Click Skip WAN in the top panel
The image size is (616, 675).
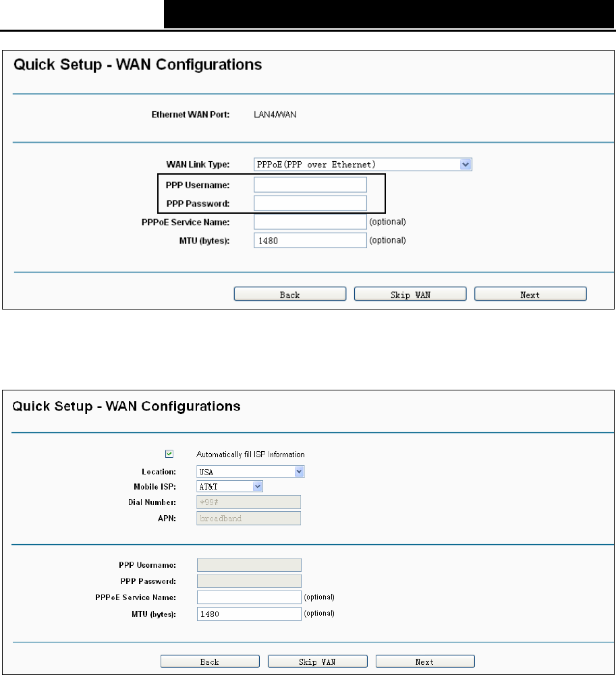pos(410,294)
